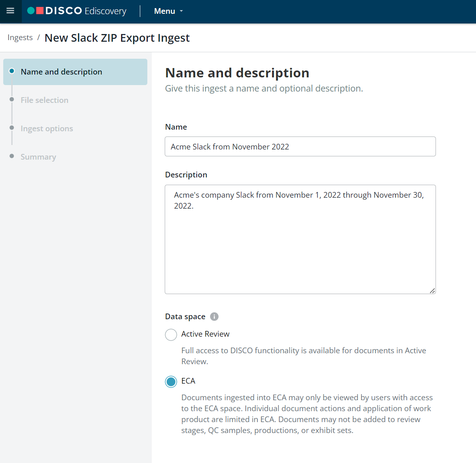Select the Active Review radio button
The height and width of the screenshot is (463, 476).
171,335
